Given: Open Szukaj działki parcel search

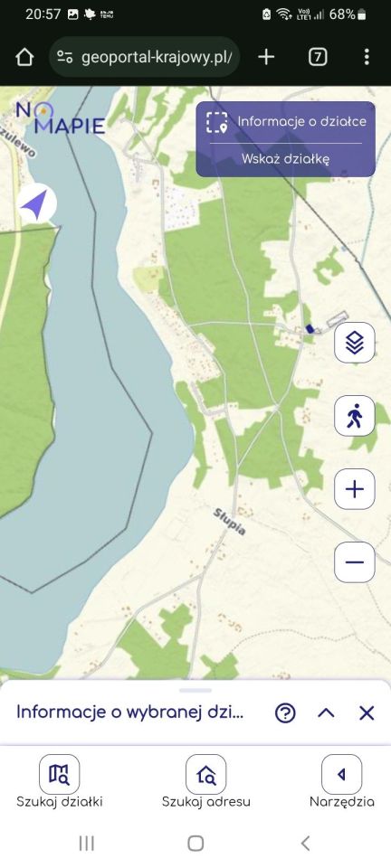Looking at the screenshot, I should pyautogui.click(x=59, y=781).
